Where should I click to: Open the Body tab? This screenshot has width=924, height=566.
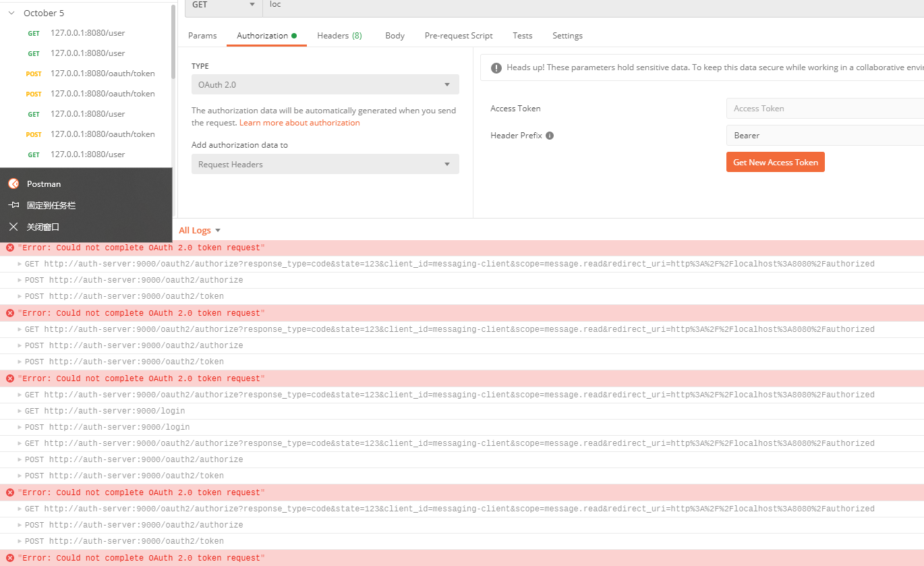[x=395, y=35]
